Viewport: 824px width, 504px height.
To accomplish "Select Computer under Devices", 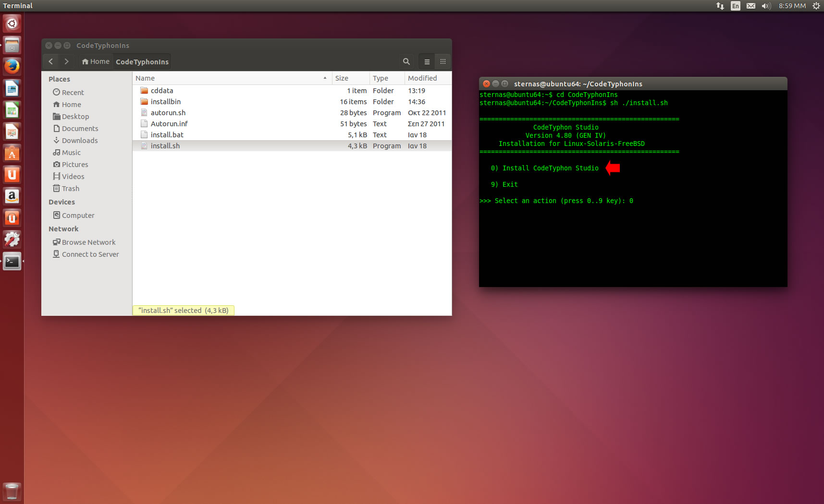I will pos(74,215).
